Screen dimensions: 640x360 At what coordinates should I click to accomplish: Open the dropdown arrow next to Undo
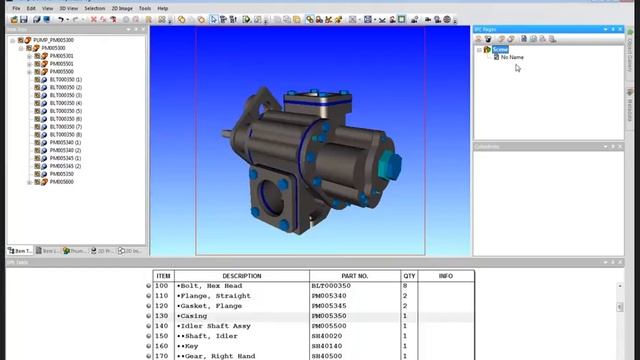tap(67, 19)
